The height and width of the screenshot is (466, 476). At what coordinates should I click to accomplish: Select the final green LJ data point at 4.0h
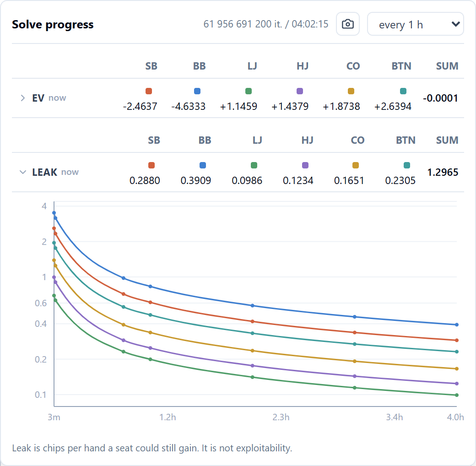pos(457,395)
